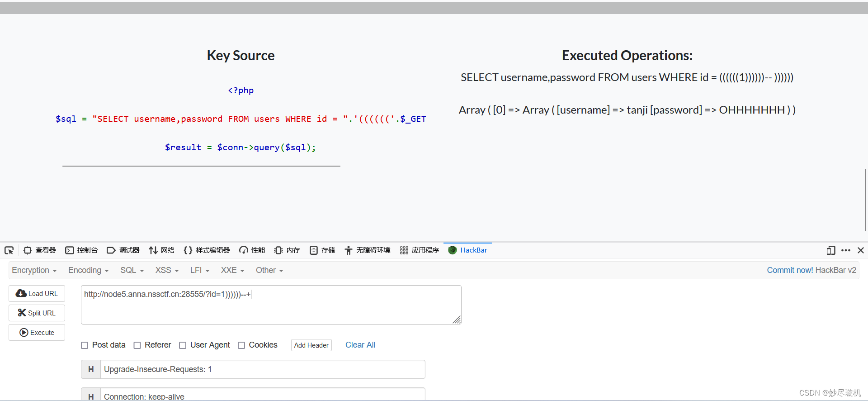Close the developer tools panel
868x401 pixels.
861,250
